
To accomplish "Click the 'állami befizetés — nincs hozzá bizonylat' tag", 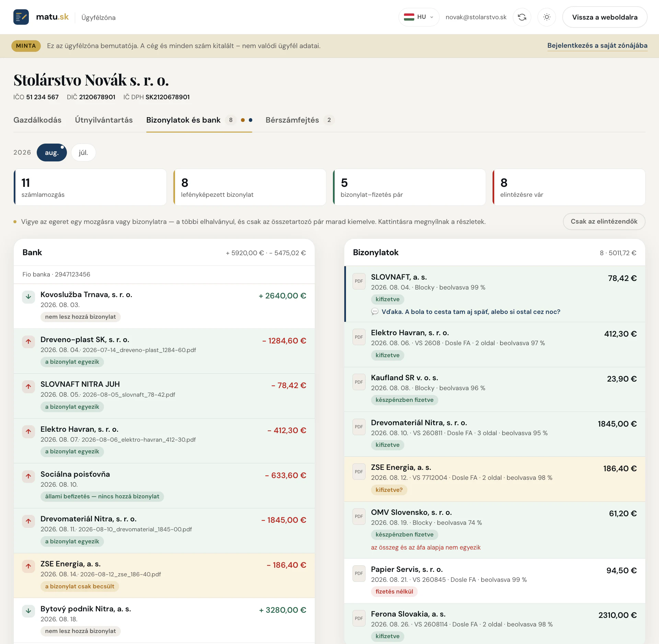I will [x=102, y=496].
